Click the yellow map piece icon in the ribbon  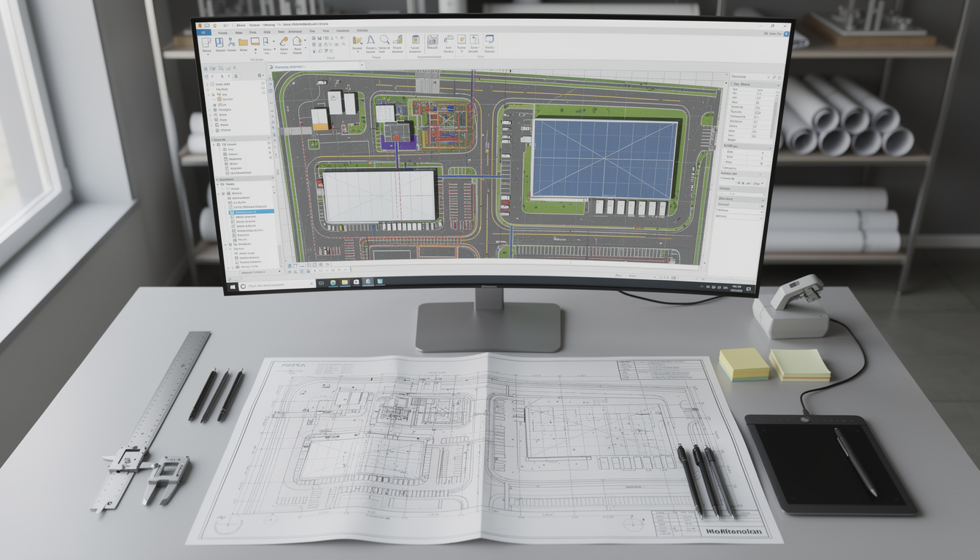click(x=357, y=41)
